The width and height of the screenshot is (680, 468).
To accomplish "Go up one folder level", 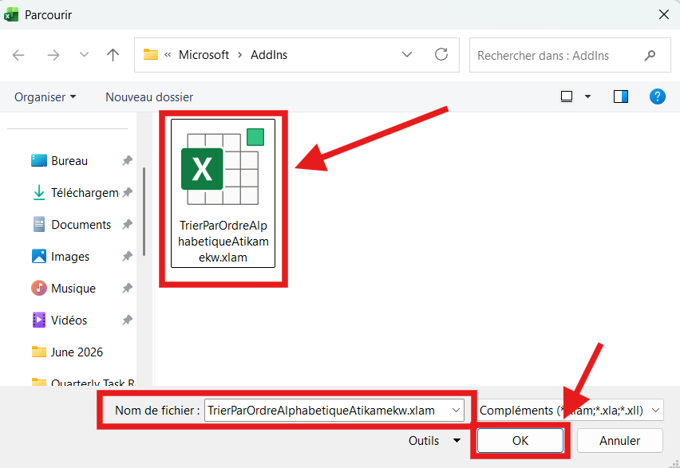I will [x=113, y=55].
